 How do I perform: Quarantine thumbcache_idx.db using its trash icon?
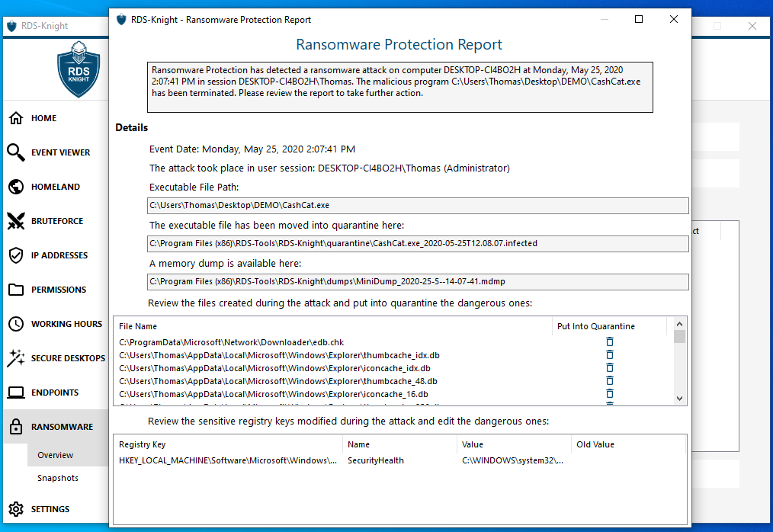tap(610, 355)
